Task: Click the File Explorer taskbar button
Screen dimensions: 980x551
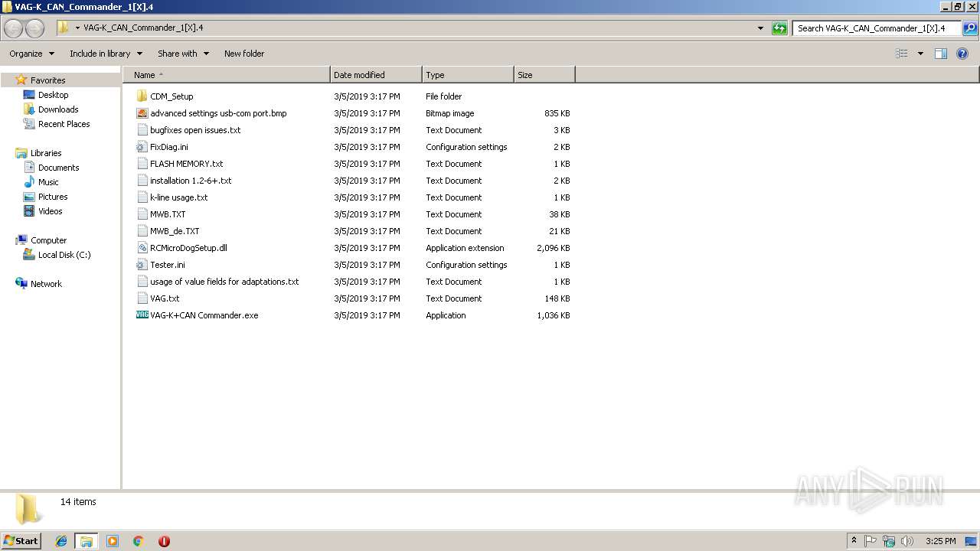Action: [87, 541]
